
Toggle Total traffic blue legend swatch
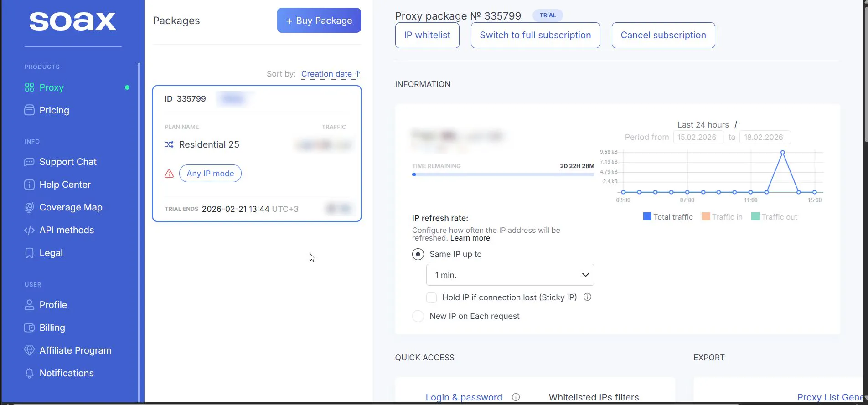point(647,216)
